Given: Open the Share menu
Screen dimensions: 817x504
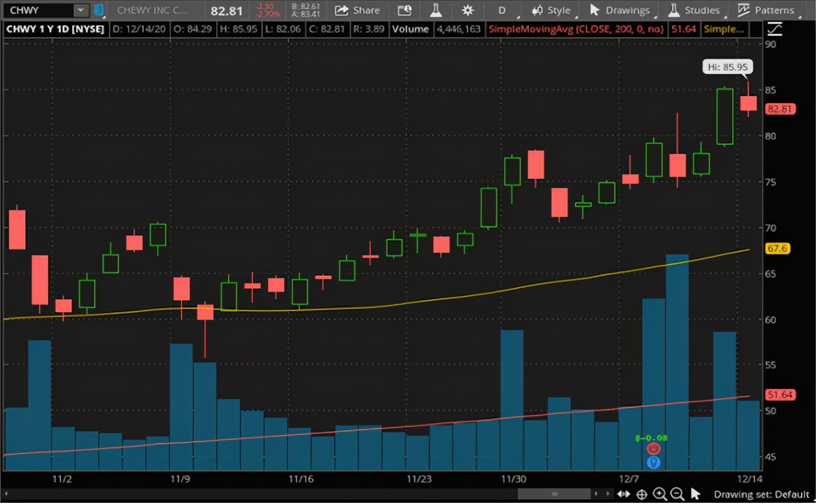Looking at the screenshot, I should point(357,10).
